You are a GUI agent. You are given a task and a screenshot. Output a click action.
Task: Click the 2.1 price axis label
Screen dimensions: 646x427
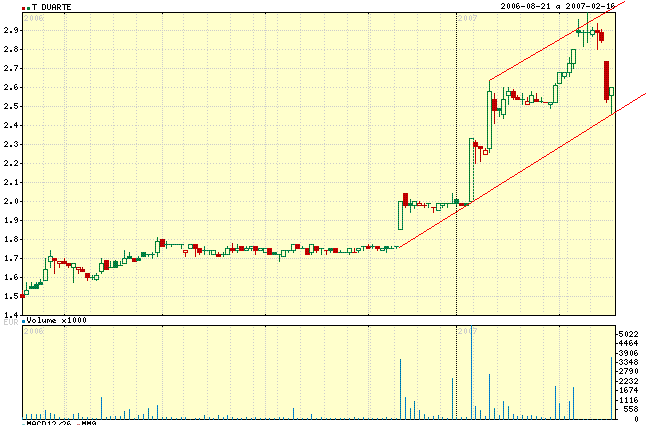(x=10, y=182)
